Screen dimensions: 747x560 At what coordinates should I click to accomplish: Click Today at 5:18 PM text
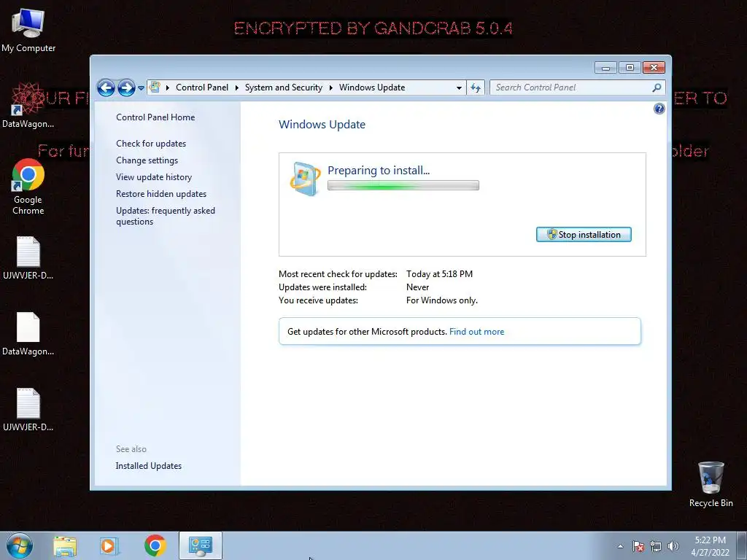pyautogui.click(x=439, y=274)
